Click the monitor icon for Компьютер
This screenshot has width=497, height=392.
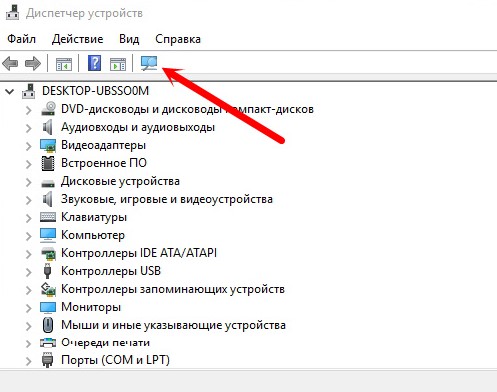tap(48, 235)
